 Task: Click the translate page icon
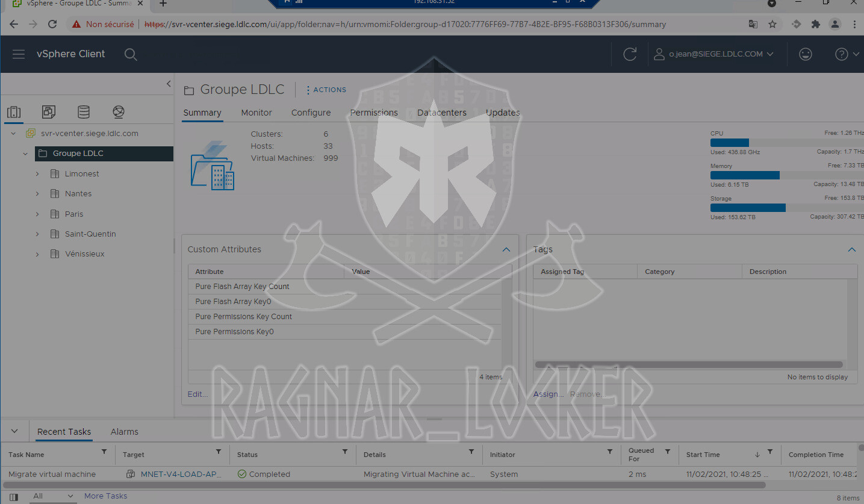tap(753, 24)
